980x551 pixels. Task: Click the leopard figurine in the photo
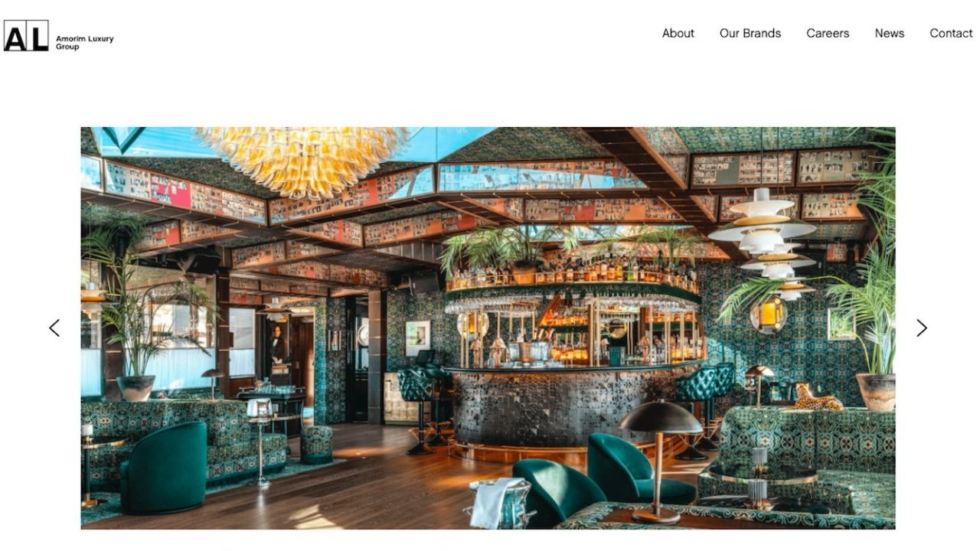pos(815,397)
